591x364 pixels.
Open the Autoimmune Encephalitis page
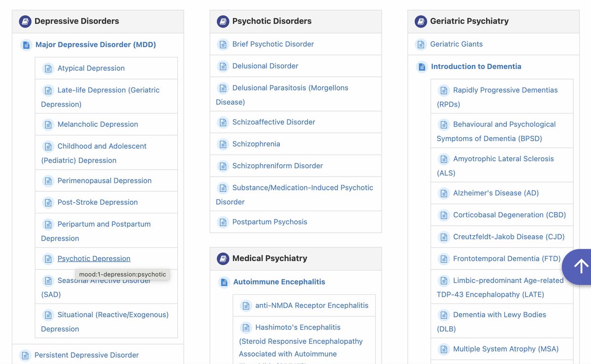[x=279, y=282]
